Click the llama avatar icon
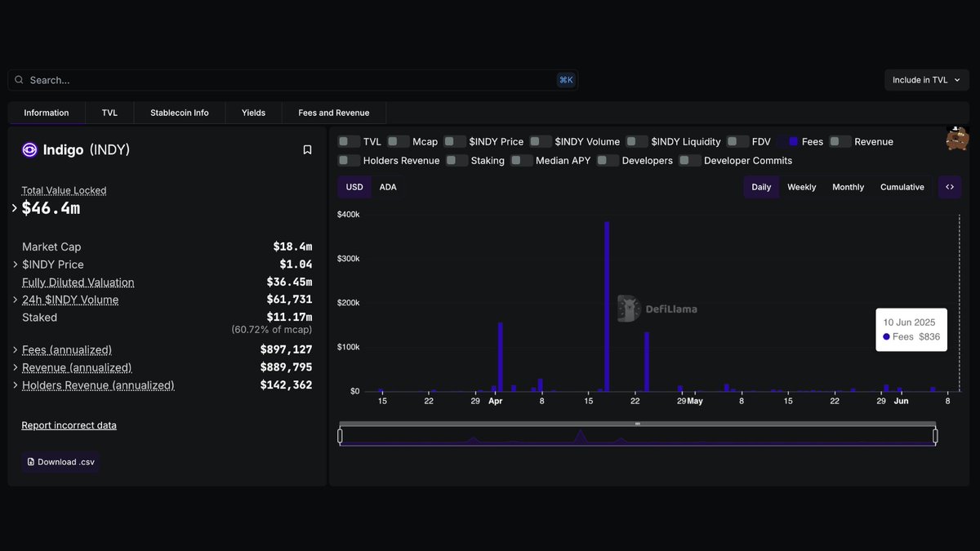This screenshot has width=980, height=551. [x=957, y=138]
